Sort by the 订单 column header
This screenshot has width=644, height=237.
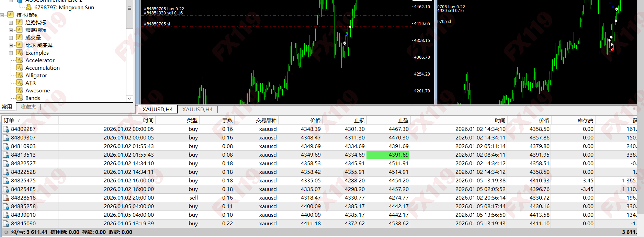[9, 120]
